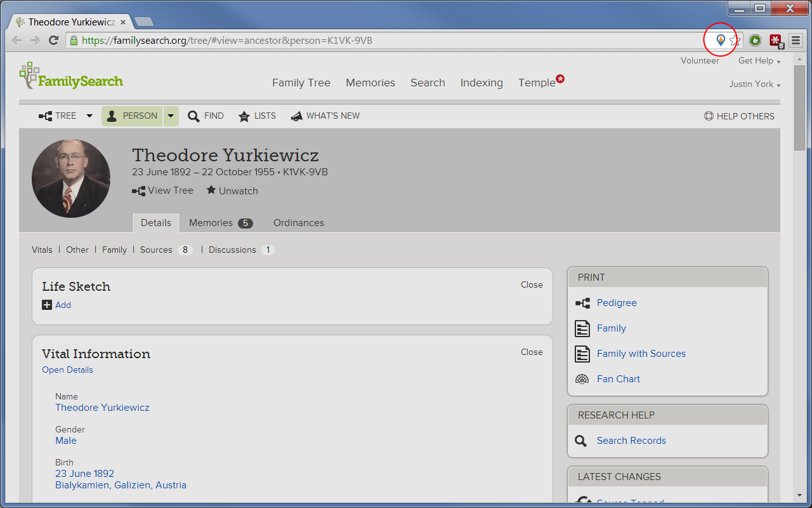Screen dimensions: 812x508
Task: Click Theodore Yurkiewicz portrait photo
Action: (71, 178)
